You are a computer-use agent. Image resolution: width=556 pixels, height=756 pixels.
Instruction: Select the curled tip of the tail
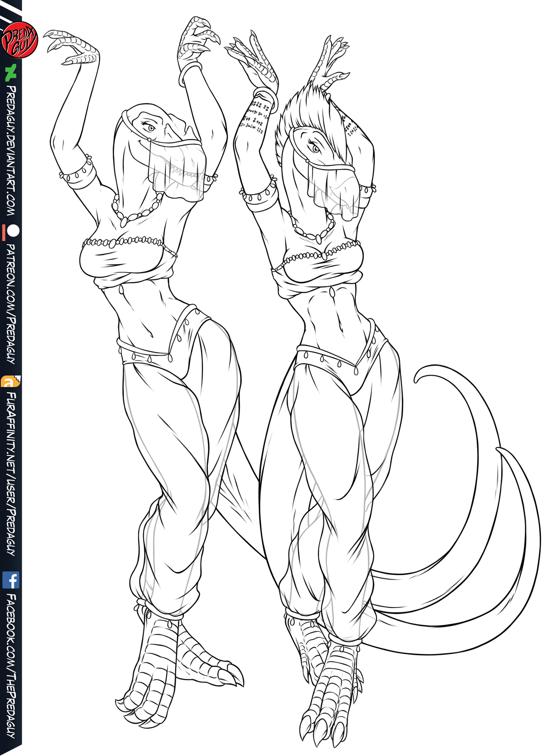tap(428, 373)
